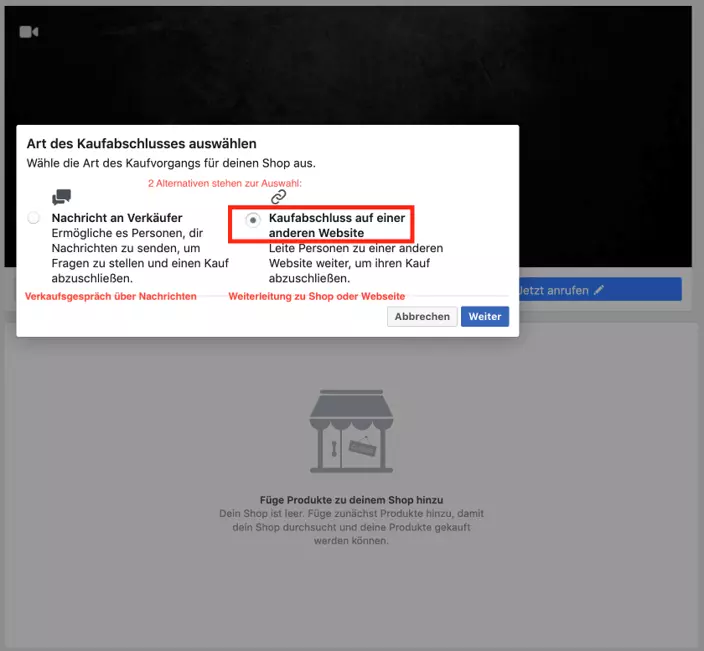
Task: Click the pencil edit icon beside Jetzt anrufen
Action: (598, 290)
